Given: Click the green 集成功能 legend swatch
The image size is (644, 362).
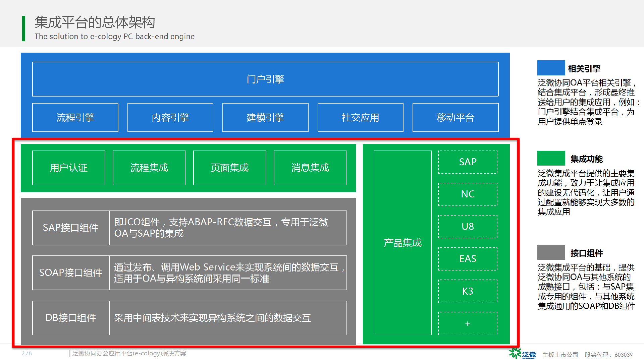Looking at the screenshot, I should click(x=551, y=158).
